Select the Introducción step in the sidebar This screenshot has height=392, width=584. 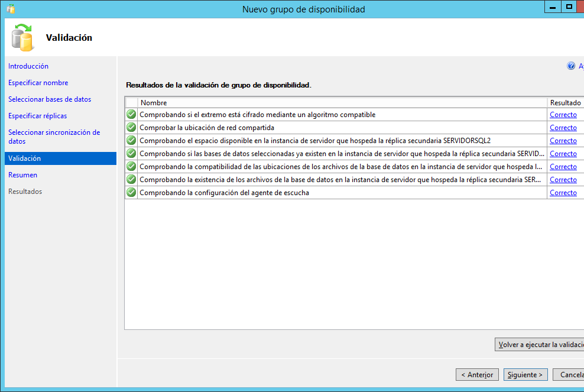pos(28,66)
